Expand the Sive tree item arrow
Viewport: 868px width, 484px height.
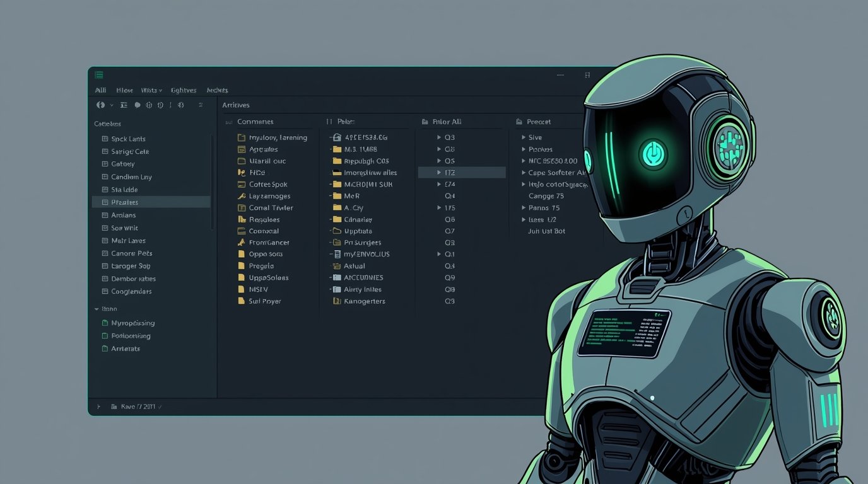click(523, 137)
